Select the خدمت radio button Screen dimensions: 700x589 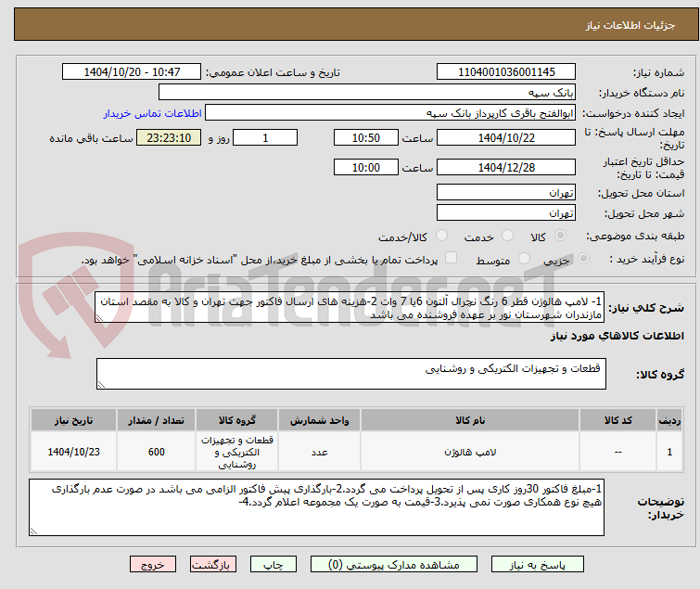[x=507, y=236]
